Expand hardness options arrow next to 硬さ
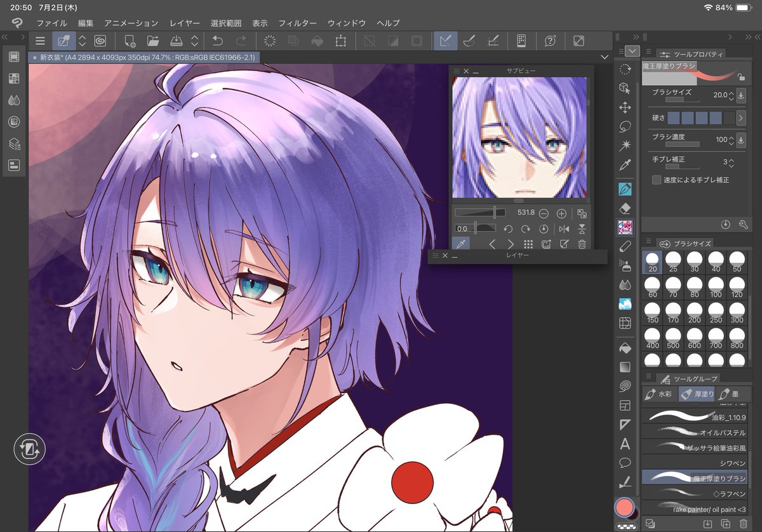762x532 pixels. click(741, 117)
